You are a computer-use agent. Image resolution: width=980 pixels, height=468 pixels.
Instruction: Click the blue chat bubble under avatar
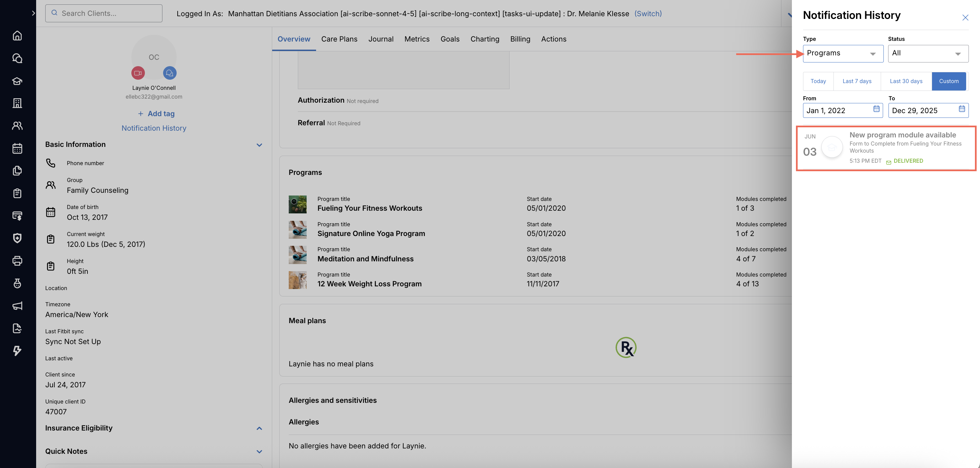pos(170,73)
